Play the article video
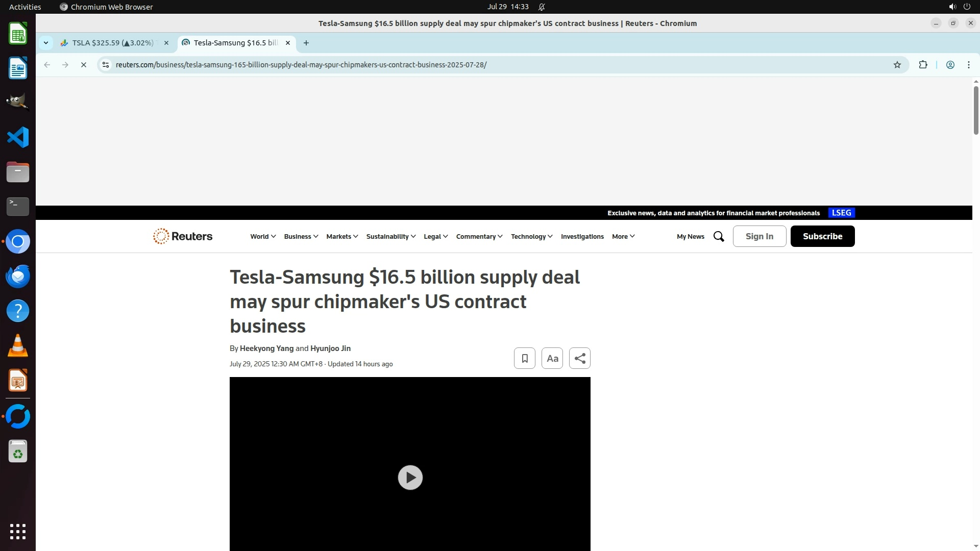 click(x=410, y=478)
